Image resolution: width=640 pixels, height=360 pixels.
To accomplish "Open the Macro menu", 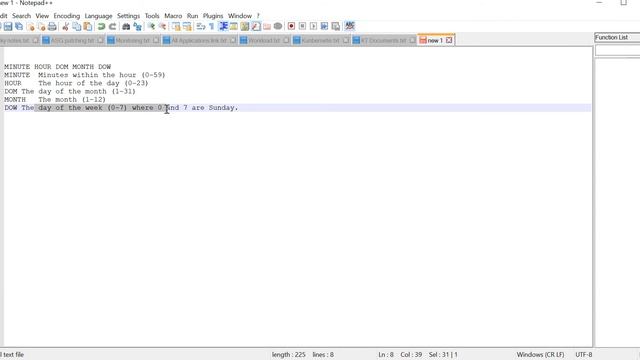I will pyautogui.click(x=173, y=16).
